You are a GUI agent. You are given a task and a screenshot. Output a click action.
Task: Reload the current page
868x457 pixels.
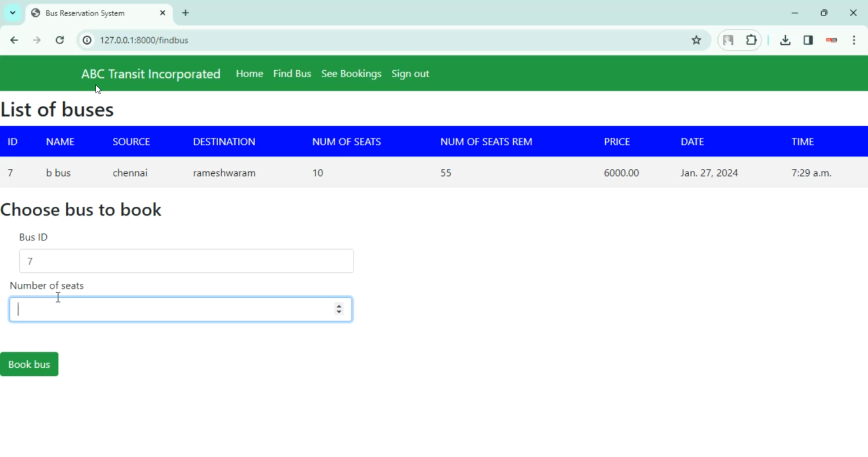(60, 40)
